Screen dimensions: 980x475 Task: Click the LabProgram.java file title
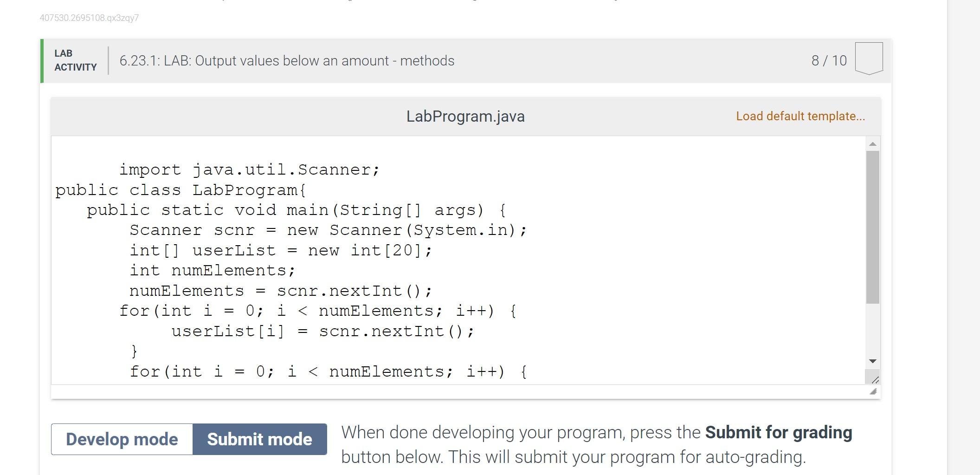[x=465, y=116]
